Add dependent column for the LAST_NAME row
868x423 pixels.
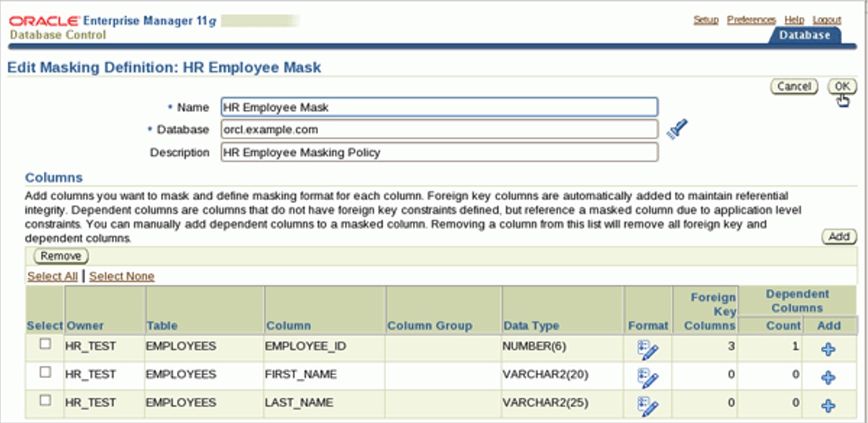click(829, 405)
